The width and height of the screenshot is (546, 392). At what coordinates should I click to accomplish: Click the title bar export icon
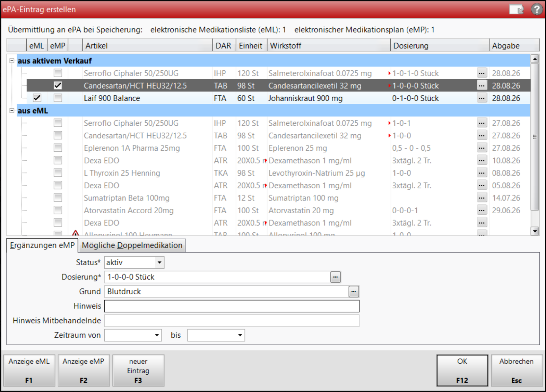click(517, 9)
